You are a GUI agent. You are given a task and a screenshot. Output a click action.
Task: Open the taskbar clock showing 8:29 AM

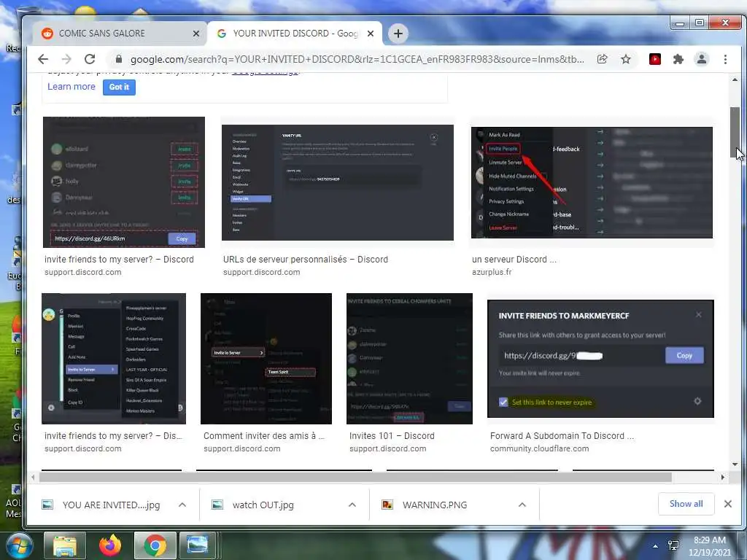point(709,546)
